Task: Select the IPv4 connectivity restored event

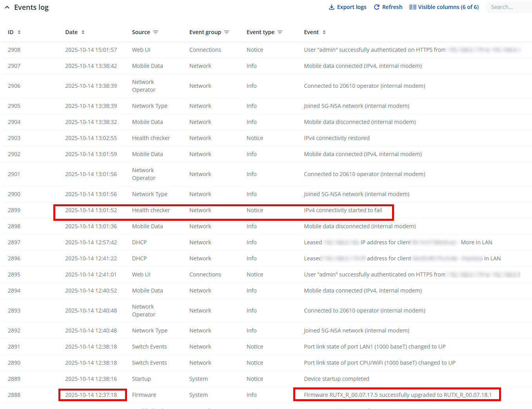Action: pos(336,138)
